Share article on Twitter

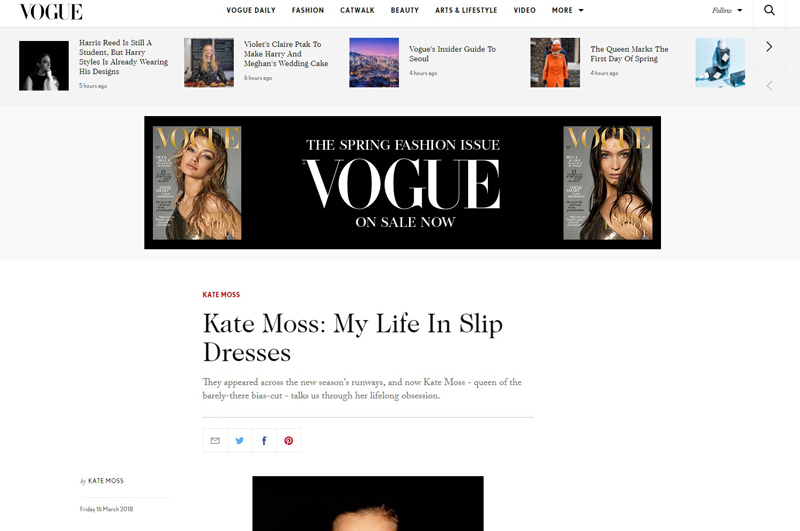(240, 440)
